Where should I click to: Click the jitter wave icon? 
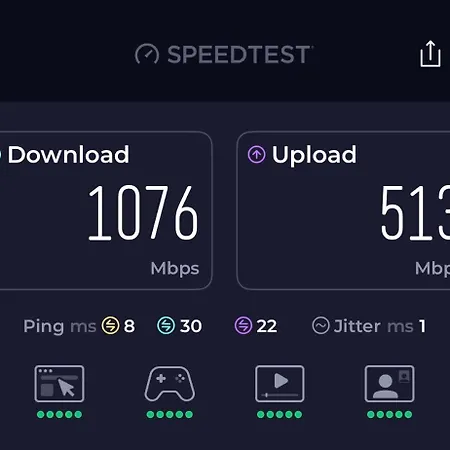(321, 325)
